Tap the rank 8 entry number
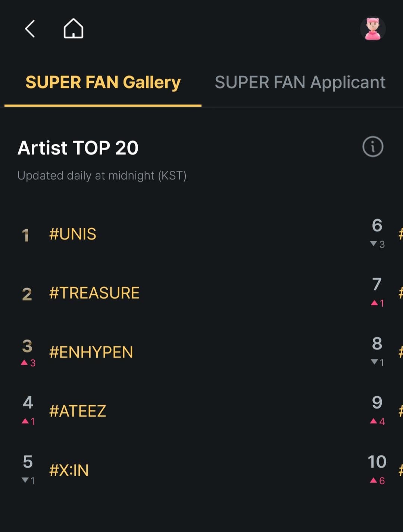Viewport: 403px width, 532px height. coord(377,344)
